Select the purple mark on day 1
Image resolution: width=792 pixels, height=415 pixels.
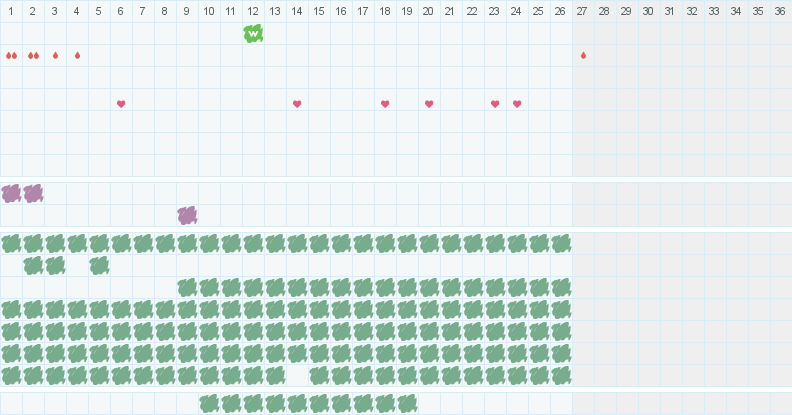coord(11,193)
